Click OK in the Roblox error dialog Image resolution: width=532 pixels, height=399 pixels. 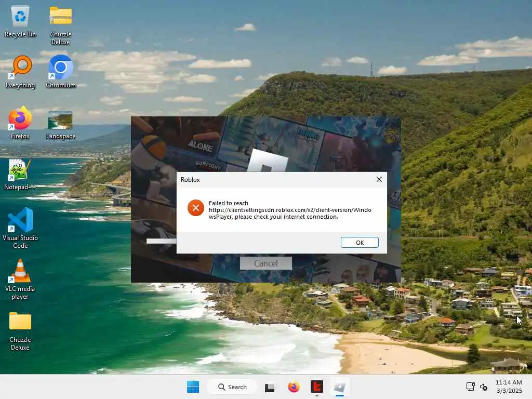coord(360,242)
